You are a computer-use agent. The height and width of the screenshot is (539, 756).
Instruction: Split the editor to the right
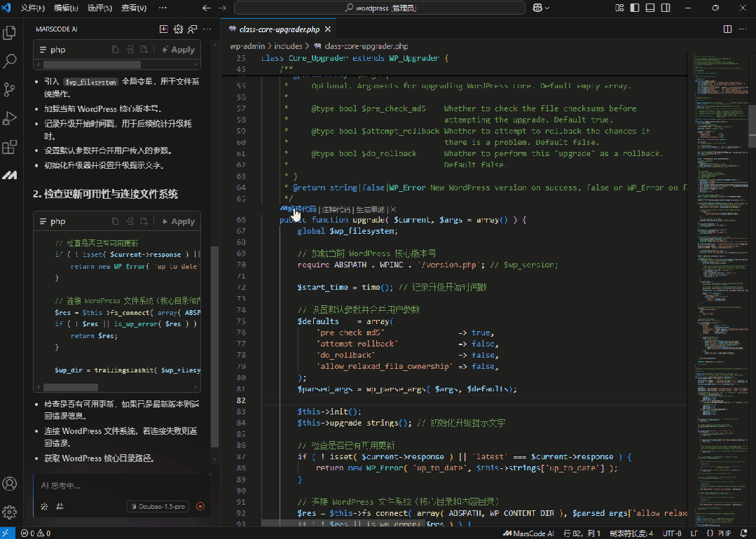pyautogui.click(x=727, y=29)
